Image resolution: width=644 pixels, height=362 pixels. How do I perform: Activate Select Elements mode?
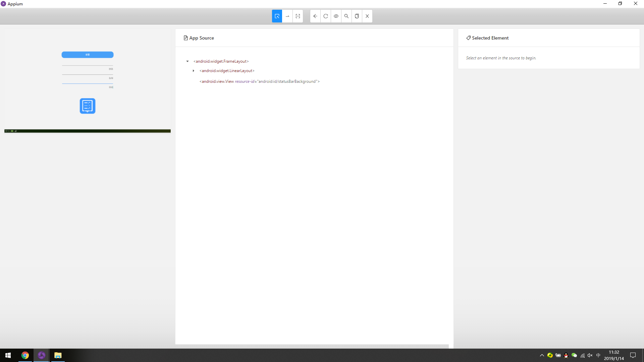(277, 16)
